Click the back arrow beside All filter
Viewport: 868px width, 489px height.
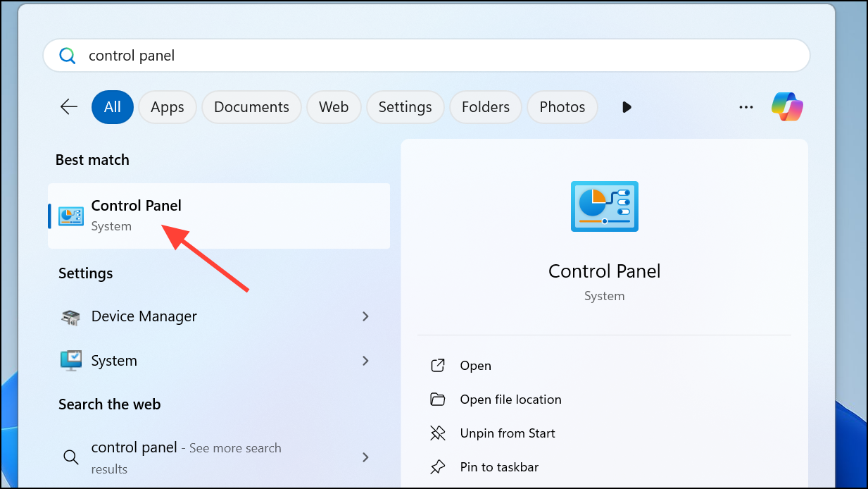click(69, 107)
